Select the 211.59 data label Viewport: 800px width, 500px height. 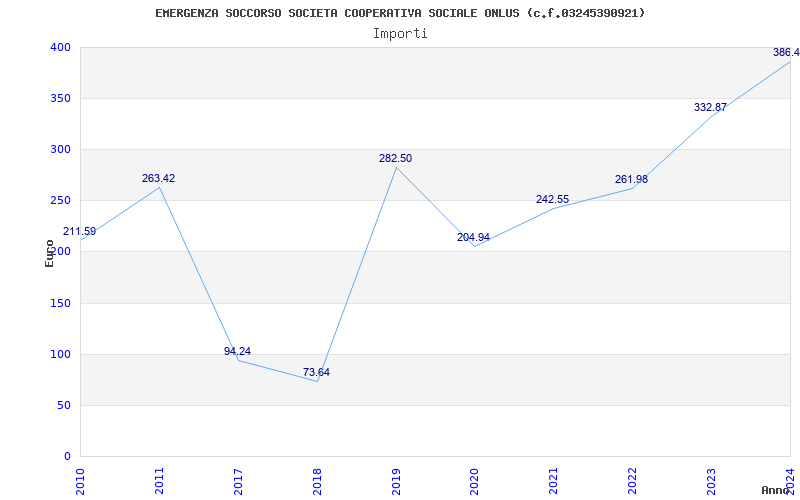79,232
